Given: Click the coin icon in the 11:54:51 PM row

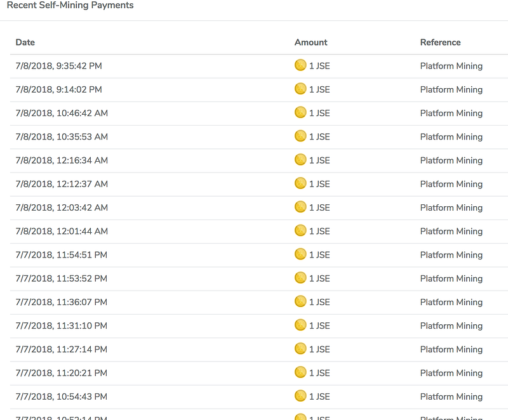Looking at the screenshot, I should coord(300,254).
